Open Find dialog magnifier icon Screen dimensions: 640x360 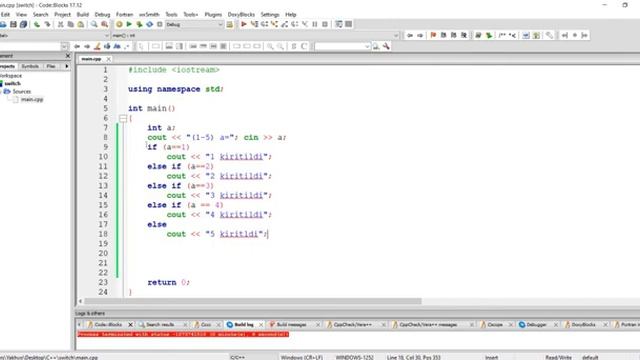pos(94,24)
